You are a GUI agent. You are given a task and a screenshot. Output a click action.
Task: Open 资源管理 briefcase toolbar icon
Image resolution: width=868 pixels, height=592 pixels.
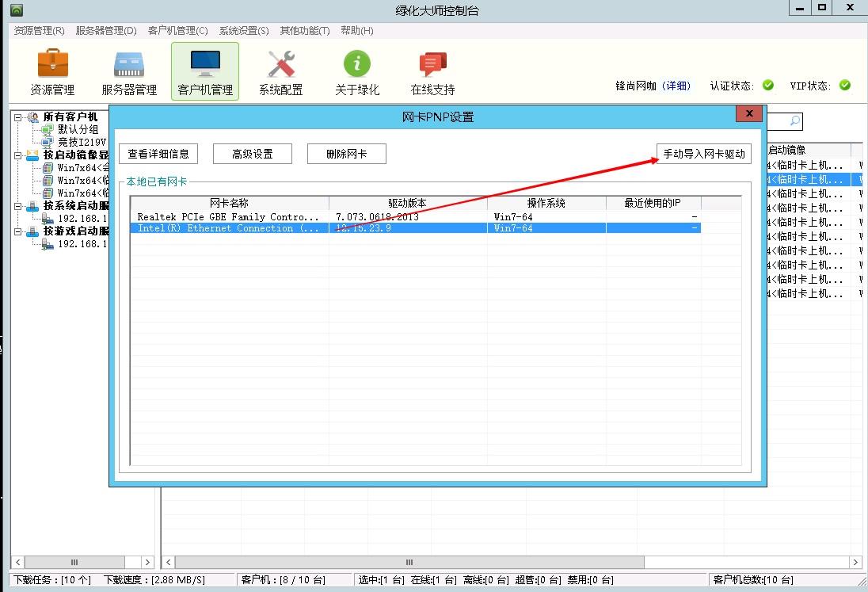click(x=52, y=65)
